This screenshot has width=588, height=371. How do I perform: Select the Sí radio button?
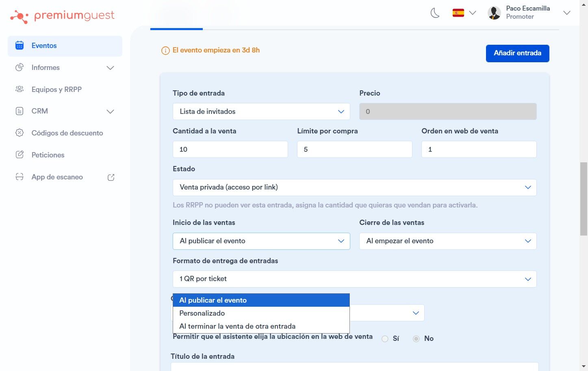[385, 339]
